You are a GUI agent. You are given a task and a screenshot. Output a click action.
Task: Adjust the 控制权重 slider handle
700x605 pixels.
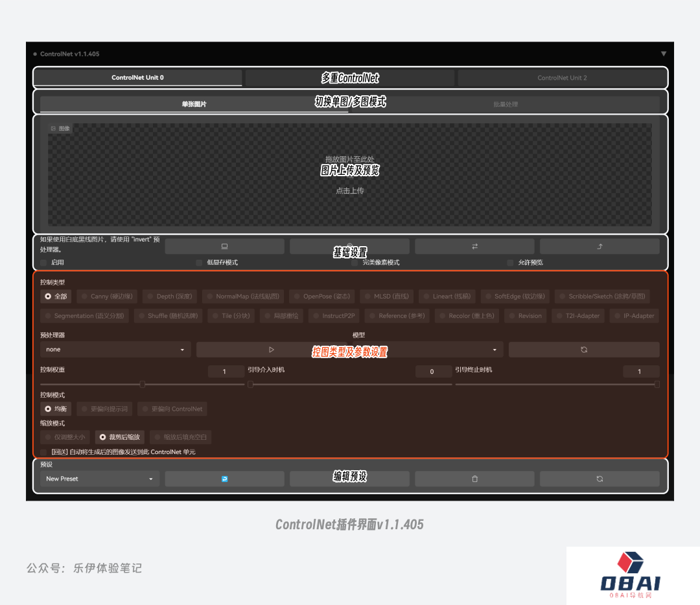tap(143, 384)
